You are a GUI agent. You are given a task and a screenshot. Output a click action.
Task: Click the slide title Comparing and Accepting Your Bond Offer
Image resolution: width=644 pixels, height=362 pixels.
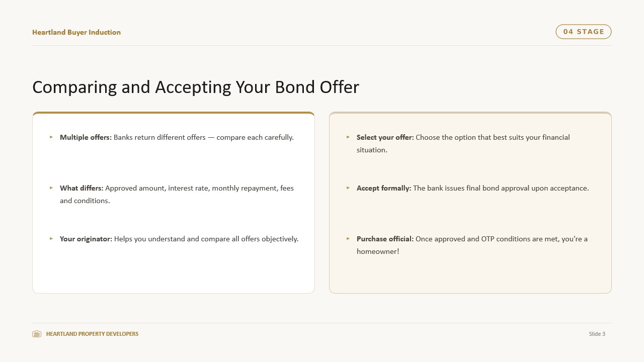coord(196,87)
